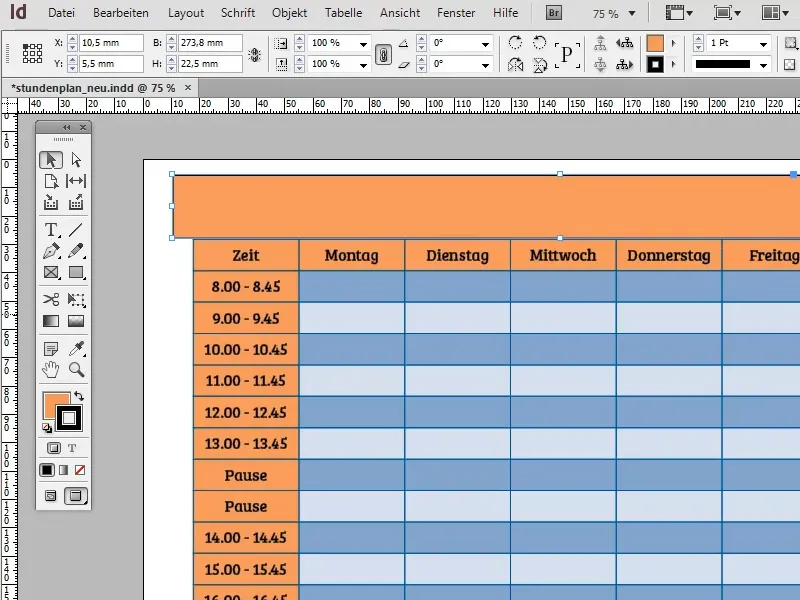Screen dimensions: 800x600
Task: Select the Direct Selection tool (white arrow)
Action: pyautogui.click(x=76, y=160)
